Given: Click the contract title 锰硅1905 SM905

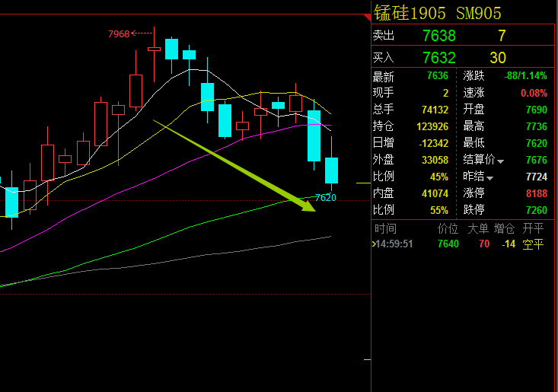Looking at the screenshot, I should click(438, 13).
